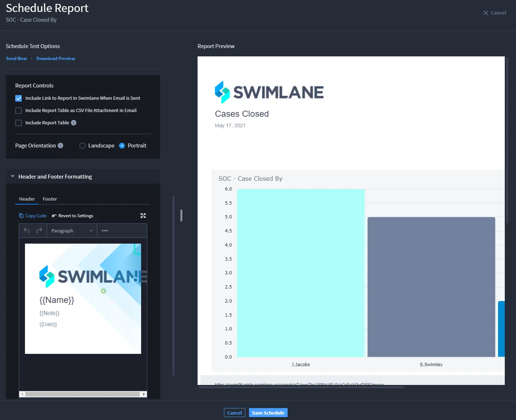This screenshot has height=420, width=516.
Task: Select Portrait page orientation
Action: click(x=122, y=146)
